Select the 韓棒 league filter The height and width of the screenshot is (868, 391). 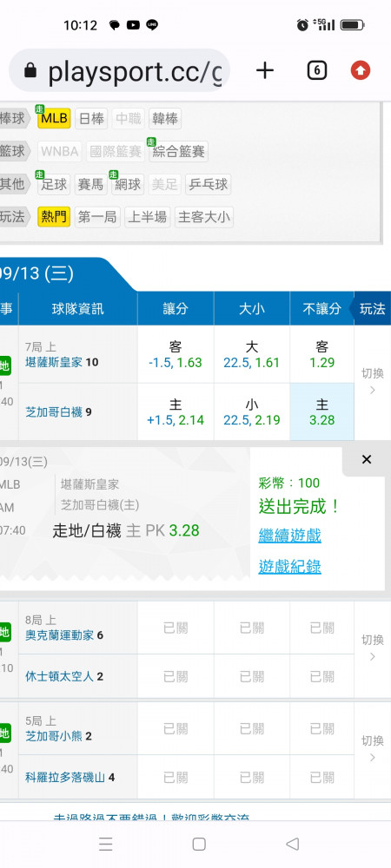pos(164,118)
